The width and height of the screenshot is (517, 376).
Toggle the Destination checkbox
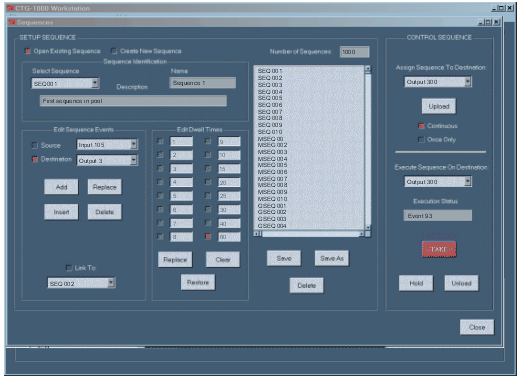tap(35, 159)
